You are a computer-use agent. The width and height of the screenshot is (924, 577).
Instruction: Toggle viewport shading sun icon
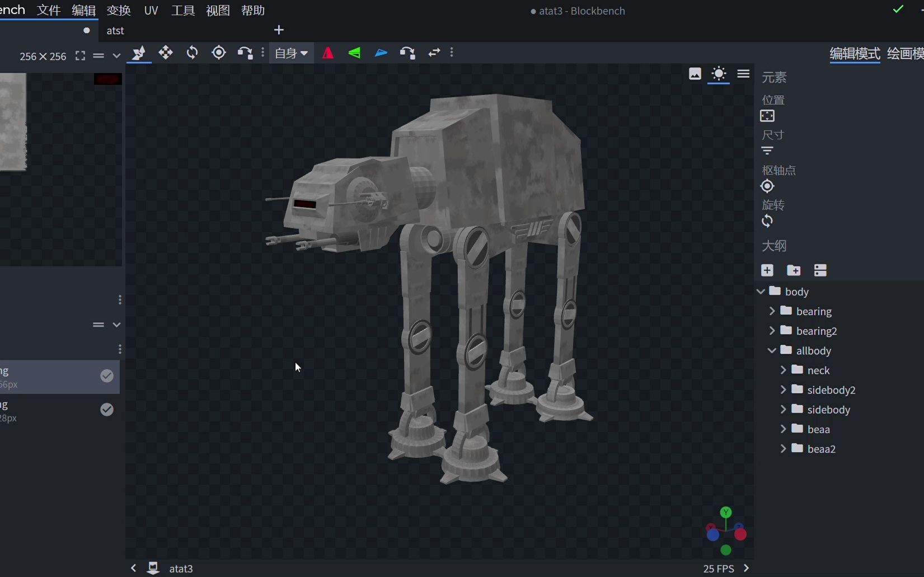(719, 74)
